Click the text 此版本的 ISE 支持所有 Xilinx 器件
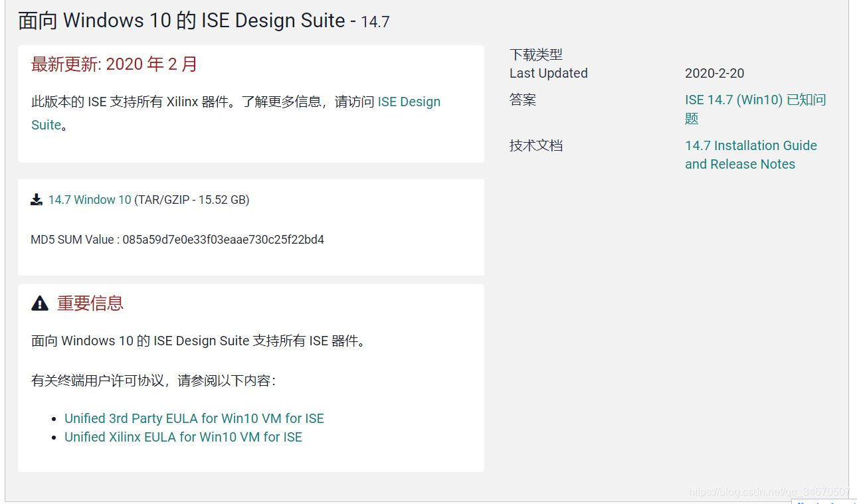The height and width of the screenshot is (504, 857). click(134, 102)
